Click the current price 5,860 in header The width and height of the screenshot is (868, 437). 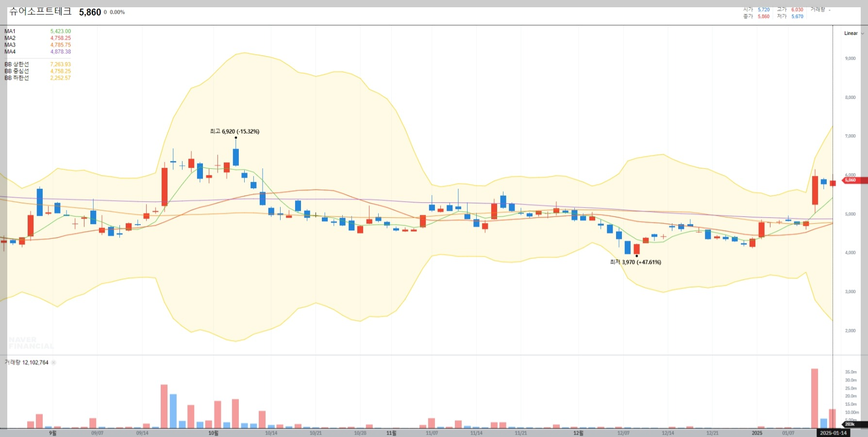[90, 12]
